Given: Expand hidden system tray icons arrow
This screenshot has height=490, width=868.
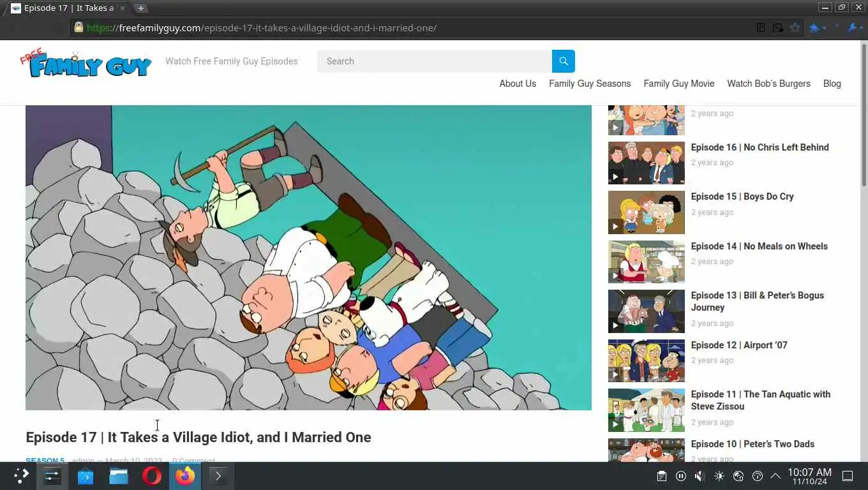Looking at the screenshot, I should point(775,476).
